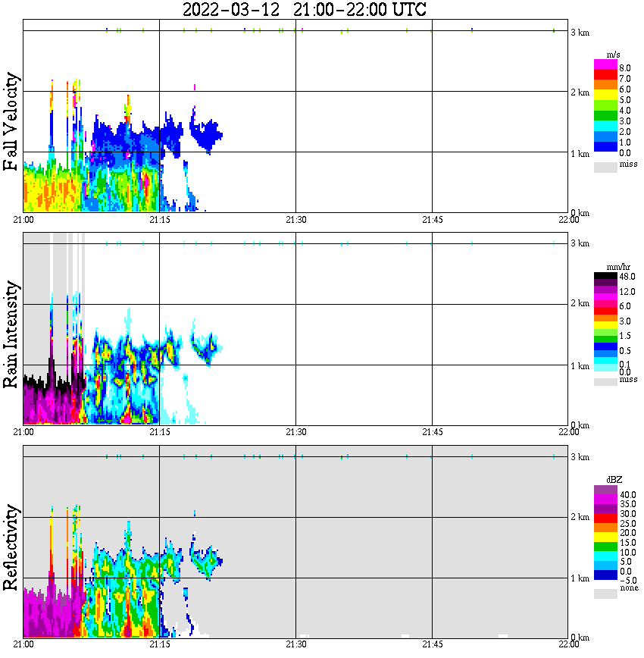Click the mm/hr unit label

click(618, 267)
